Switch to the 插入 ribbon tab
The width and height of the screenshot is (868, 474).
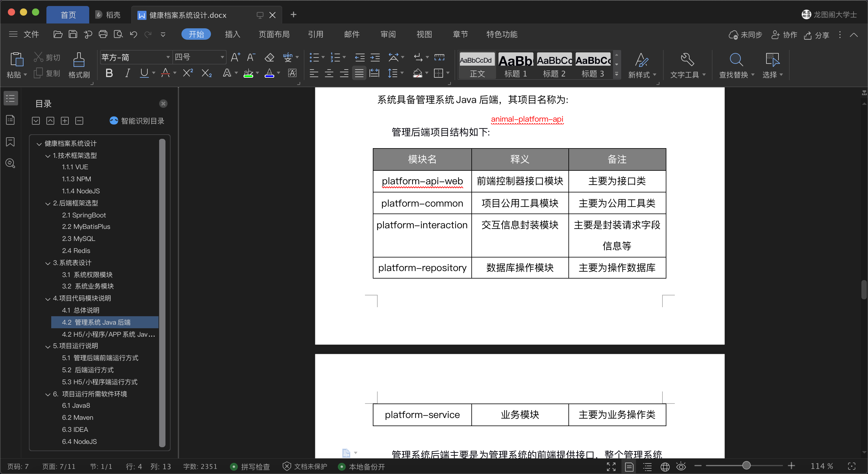(232, 34)
